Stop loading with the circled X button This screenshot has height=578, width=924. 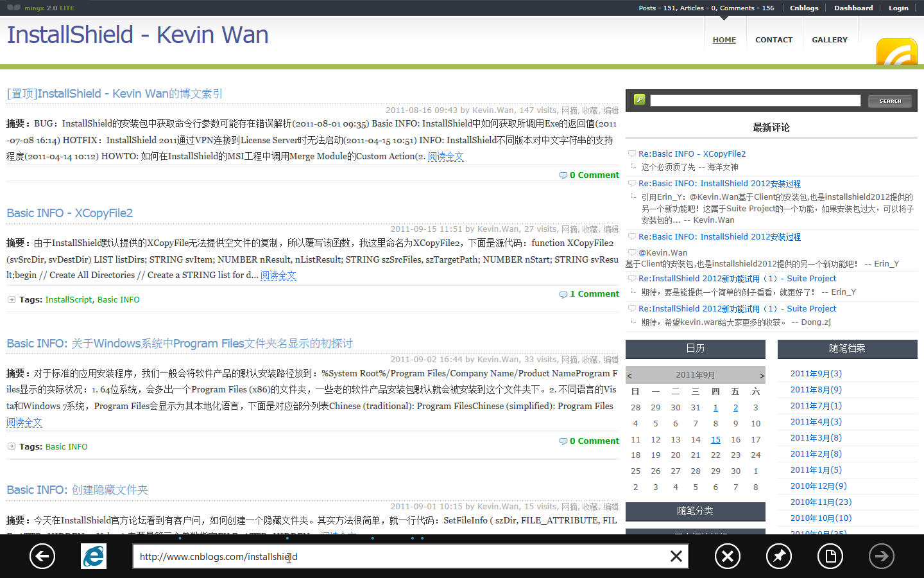click(728, 556)
